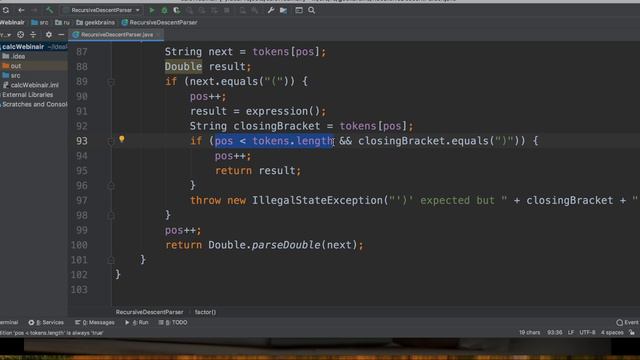Change LF line separator in status bar
640x360 pixels.
coord(571,333)
